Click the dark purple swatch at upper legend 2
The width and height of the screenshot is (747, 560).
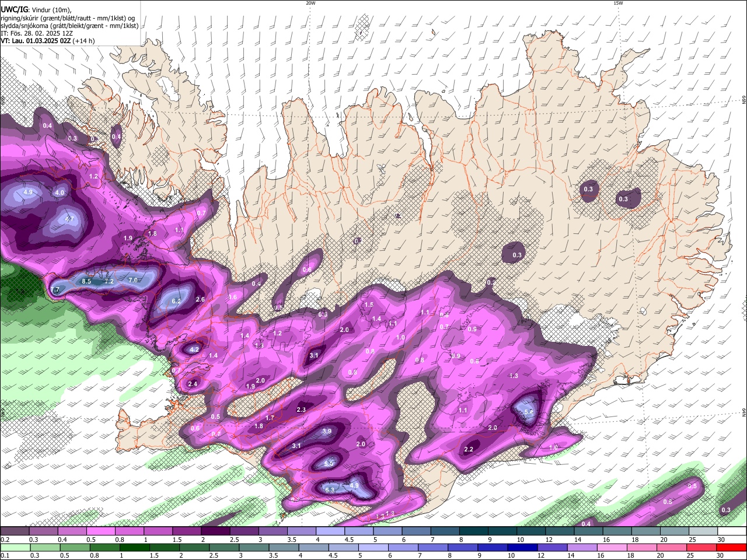coord(215,531)
